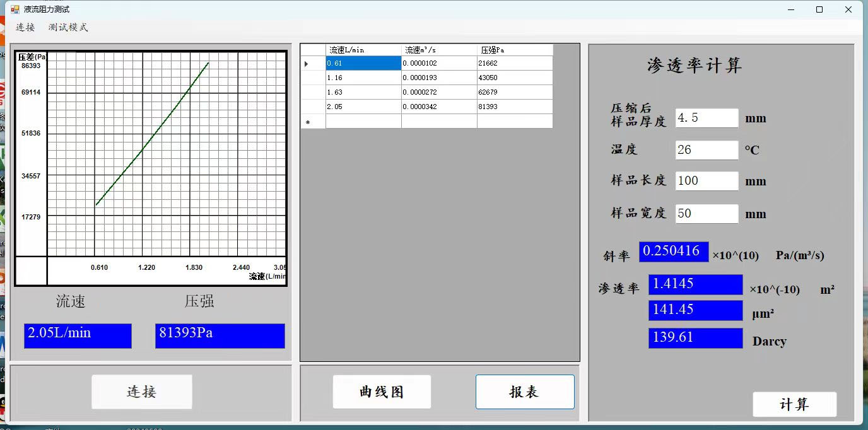Click the 压缩后样品厚度 input field showing 4.5
This screenshot has height=430, width=868.
706,118
